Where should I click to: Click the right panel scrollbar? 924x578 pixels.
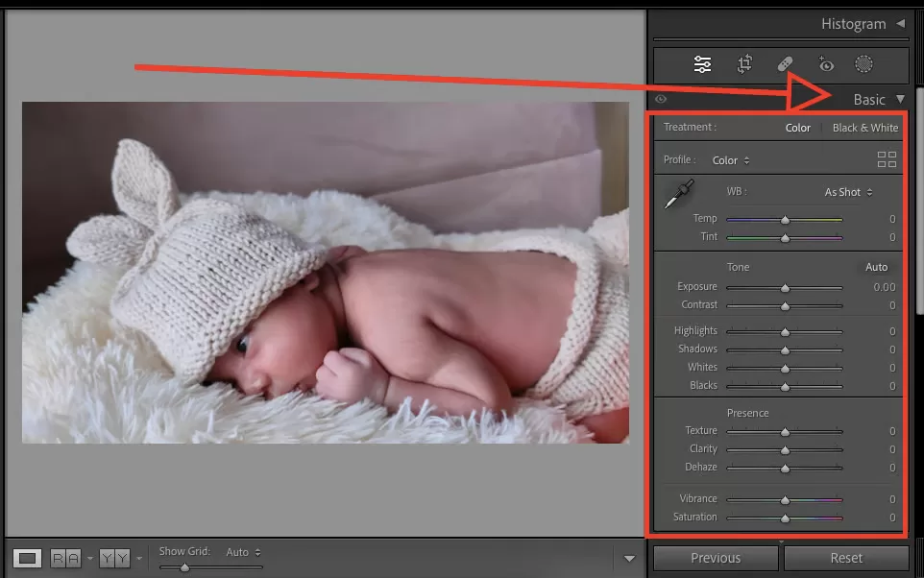(x=920, y=201)
